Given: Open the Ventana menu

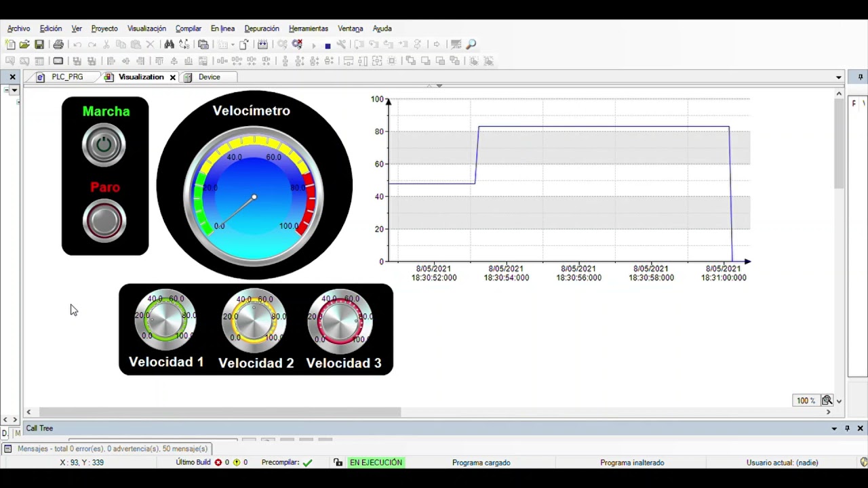Looking at the screenshot, I should (x=351, y=28).
